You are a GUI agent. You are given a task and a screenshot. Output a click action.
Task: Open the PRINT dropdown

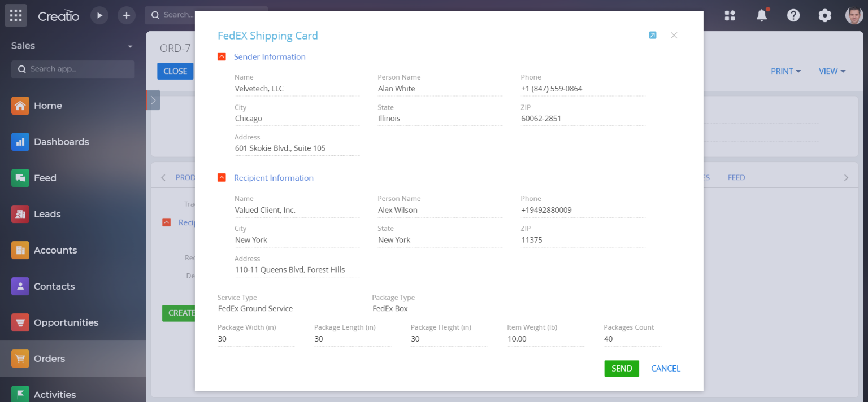pyautogui.click(x=786, y=71)
